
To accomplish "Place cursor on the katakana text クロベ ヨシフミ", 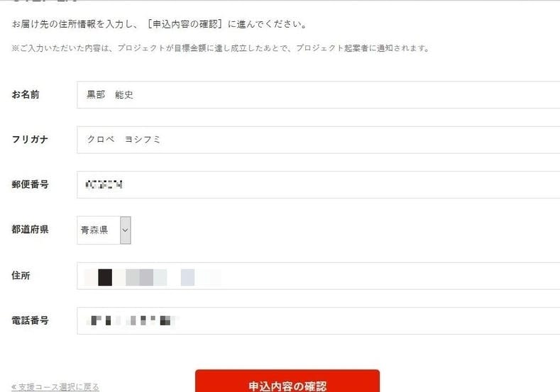I will tap(124, 140).
